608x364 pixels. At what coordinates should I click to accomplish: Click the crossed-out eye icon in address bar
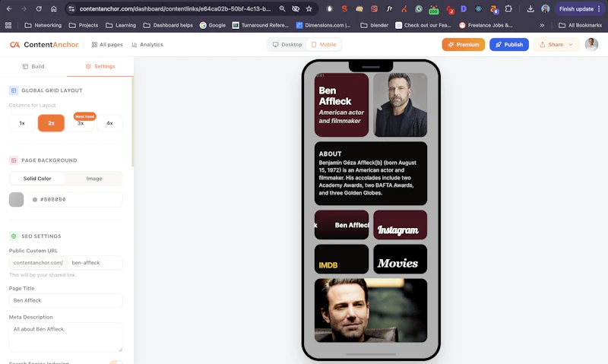pyautogui.click(x=296, y=8)
